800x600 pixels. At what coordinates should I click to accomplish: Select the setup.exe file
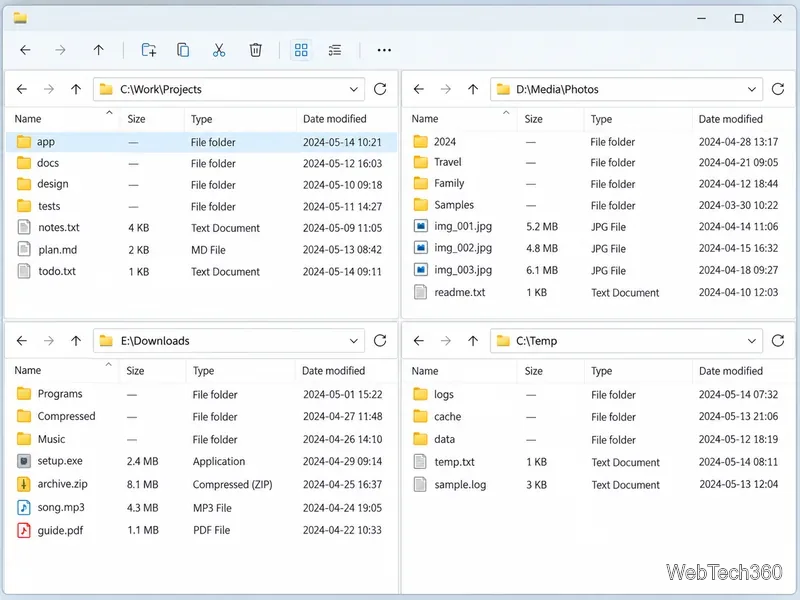201,461
